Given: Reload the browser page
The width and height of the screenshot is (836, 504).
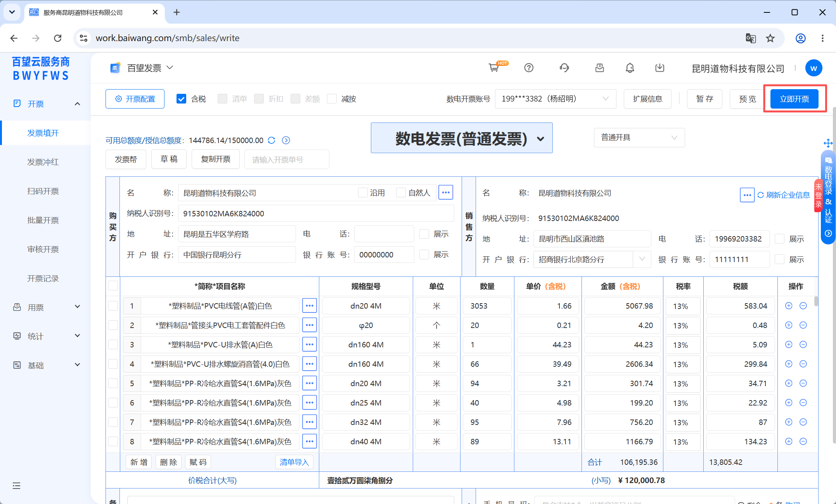Looking at the screenshot, I should point(58,38).
